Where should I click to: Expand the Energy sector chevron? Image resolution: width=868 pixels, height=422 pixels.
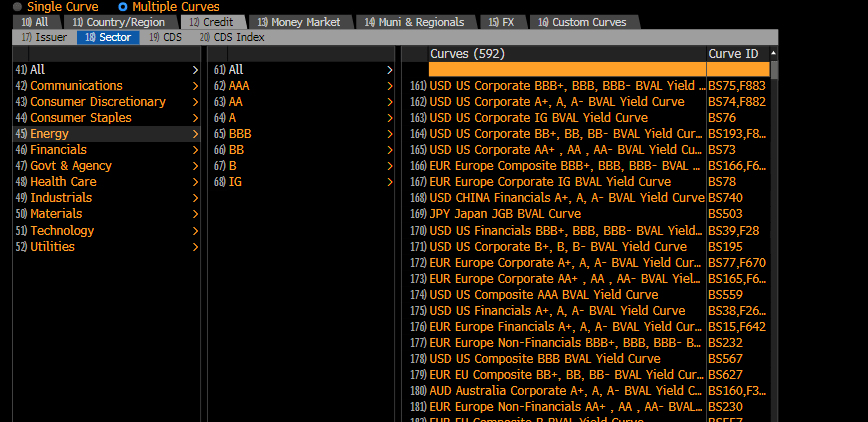[x=195, y=134]
